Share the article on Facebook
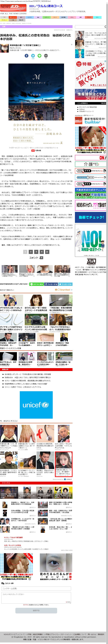The image size is (108, 644). (x=26, y=56)
